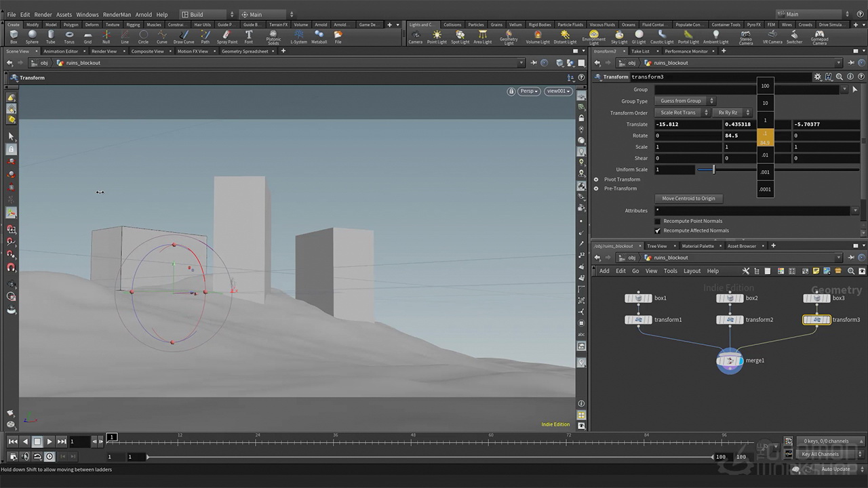The image size is (868, 488).
Task: Switch to Geometry Spreadsheet tab
Action: tap(245, 51)
